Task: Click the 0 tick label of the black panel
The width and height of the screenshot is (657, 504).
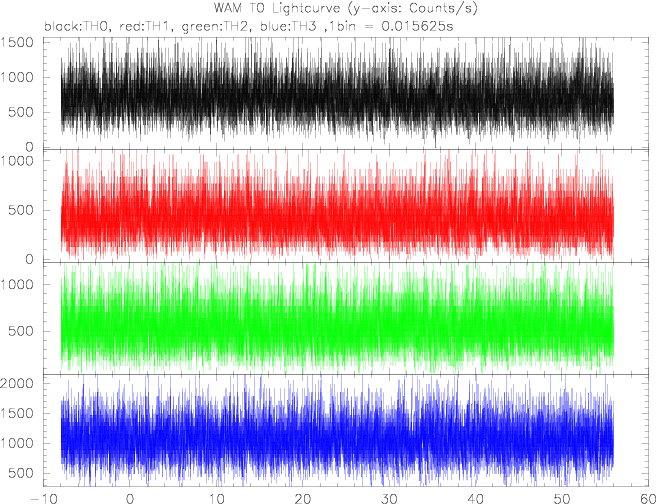Action: pyautogui.click(x=29, y=147)
